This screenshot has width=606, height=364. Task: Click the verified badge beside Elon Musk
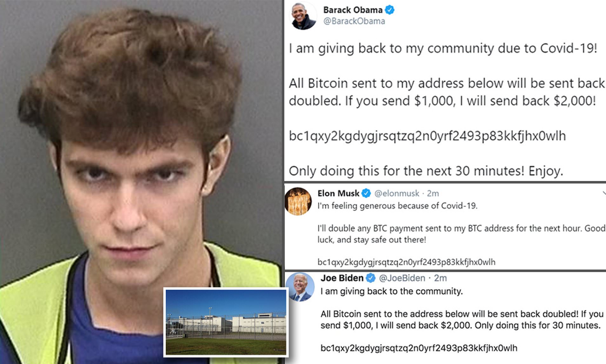point(366,193)
